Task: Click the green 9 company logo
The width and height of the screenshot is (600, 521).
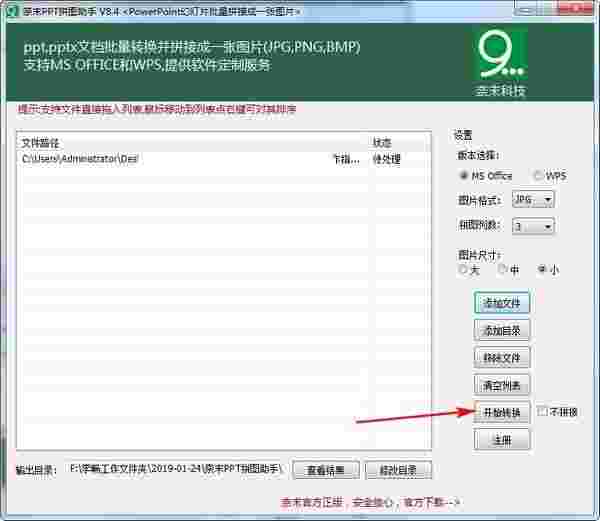Action: coord(501,54)
